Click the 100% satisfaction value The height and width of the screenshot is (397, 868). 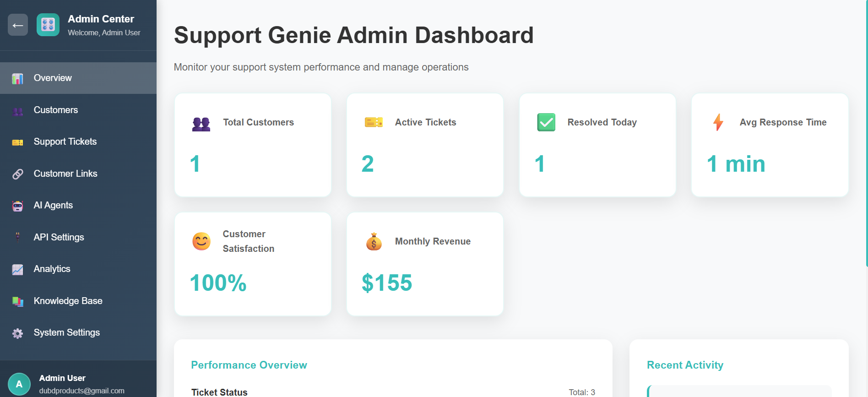point(218,283)
